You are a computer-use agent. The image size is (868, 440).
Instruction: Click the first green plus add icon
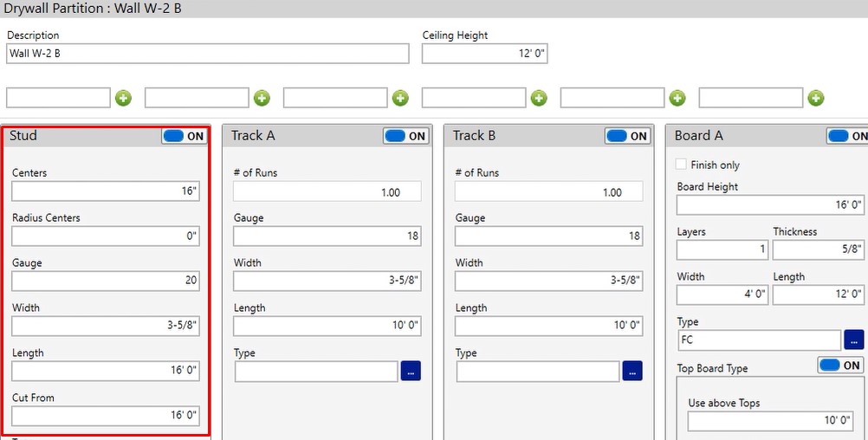(123, 98)
